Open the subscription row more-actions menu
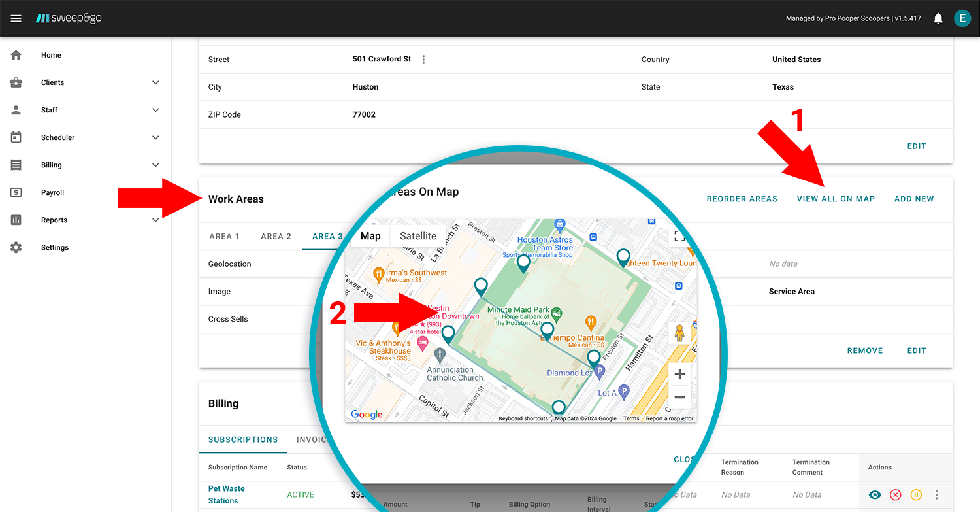The width and height of the screenshot is (980, 512). tap(937, 495)
